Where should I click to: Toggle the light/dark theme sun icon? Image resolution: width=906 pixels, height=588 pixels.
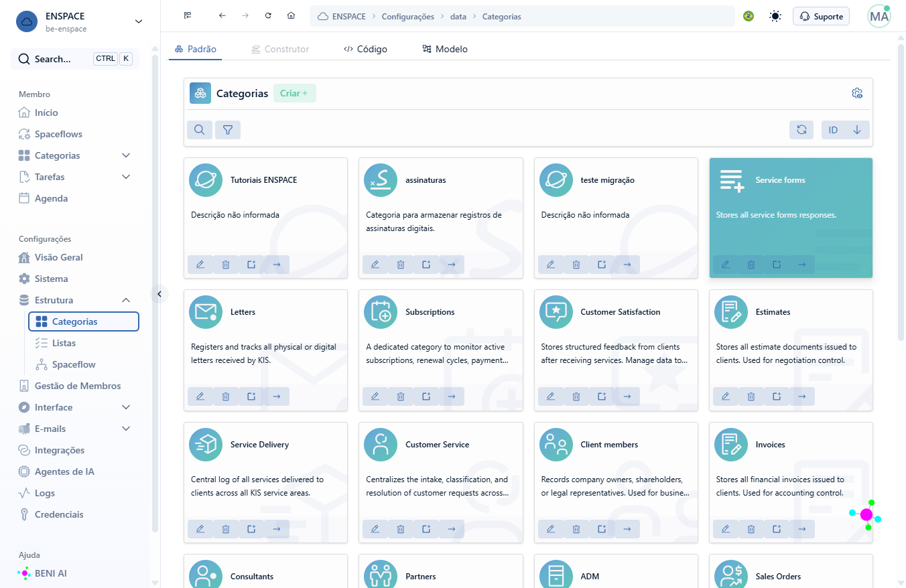775,16
